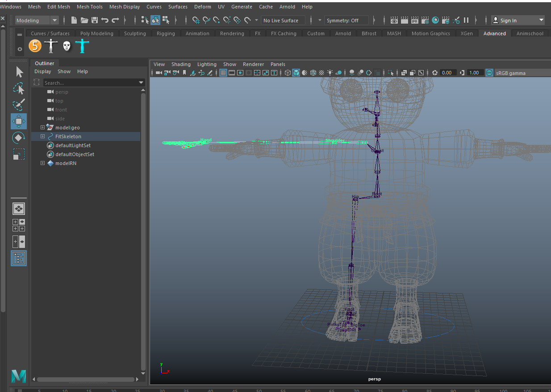This screenshot has height=392, width=551.
Task: Click the New Scene icon
Action: (x=74, y=20)
